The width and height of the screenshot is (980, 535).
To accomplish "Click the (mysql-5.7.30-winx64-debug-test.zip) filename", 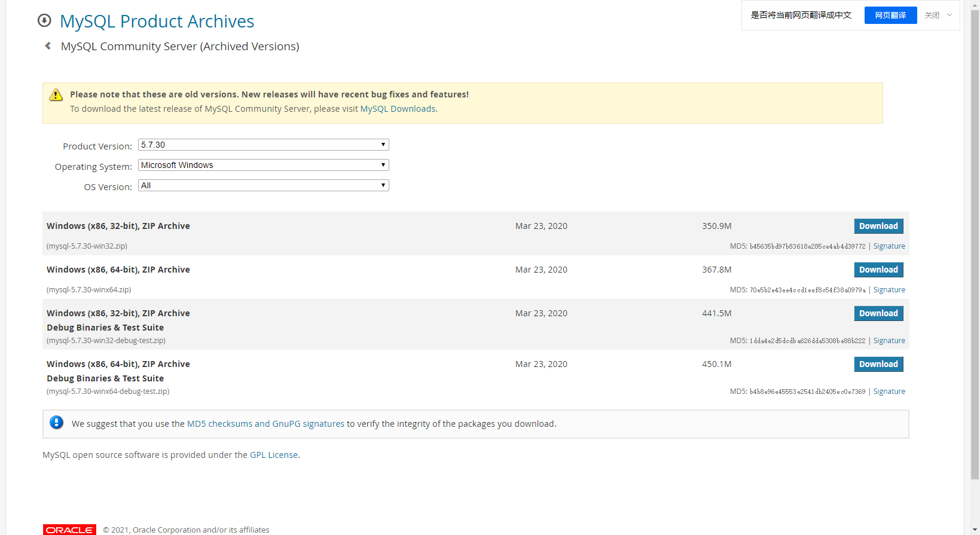I will (108, 392).
